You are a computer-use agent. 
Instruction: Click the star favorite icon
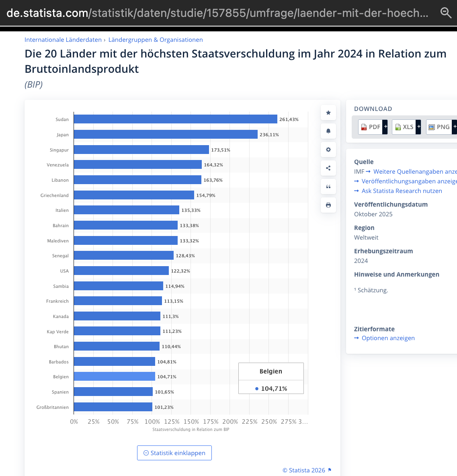pos(328,113)
